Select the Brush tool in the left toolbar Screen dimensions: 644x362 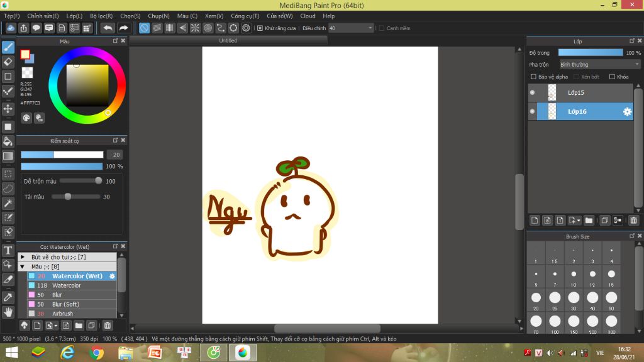point(8,47)
